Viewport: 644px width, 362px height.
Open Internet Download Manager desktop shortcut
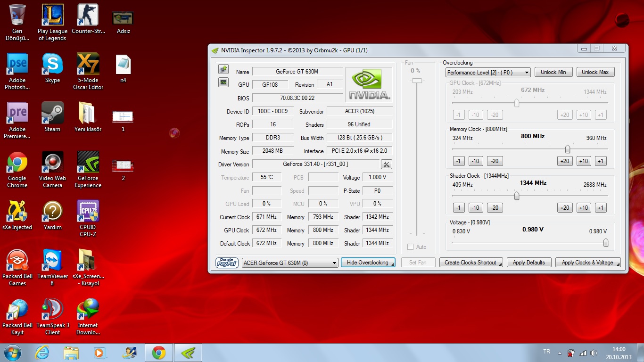88,316
